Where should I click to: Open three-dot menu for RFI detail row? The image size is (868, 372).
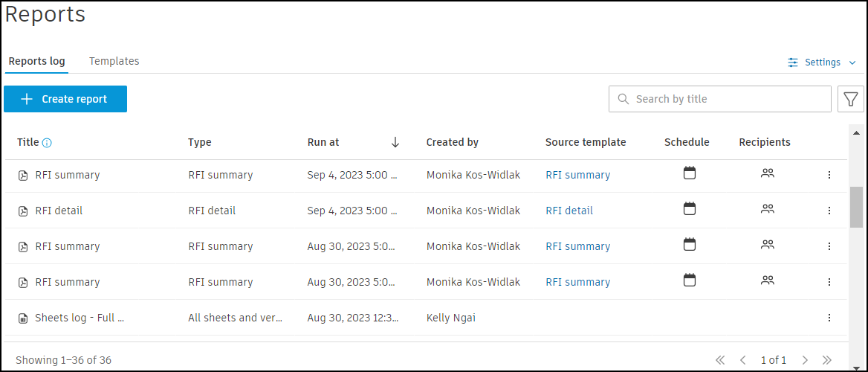click(x=829, y=211)
